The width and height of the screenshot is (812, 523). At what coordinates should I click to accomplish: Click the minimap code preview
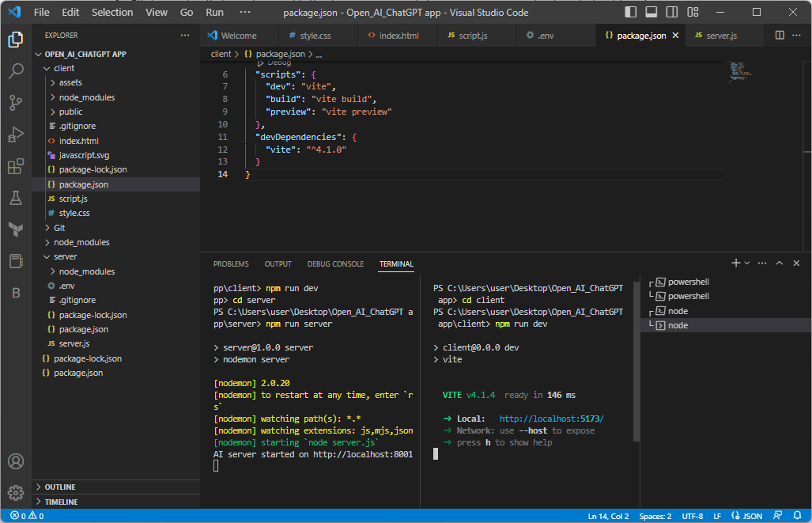click(x=740, y=71)
